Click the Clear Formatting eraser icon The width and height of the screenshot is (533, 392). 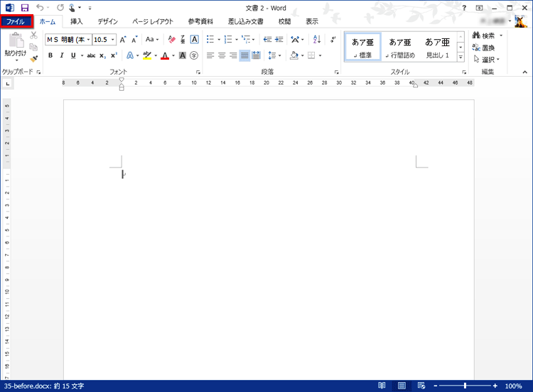click(x=172, y=39)
